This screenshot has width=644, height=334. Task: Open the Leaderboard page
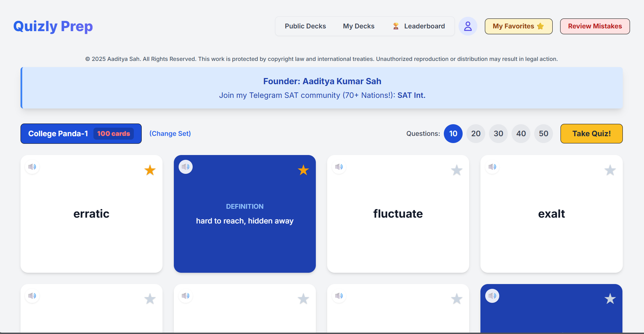tap(424, 26)
